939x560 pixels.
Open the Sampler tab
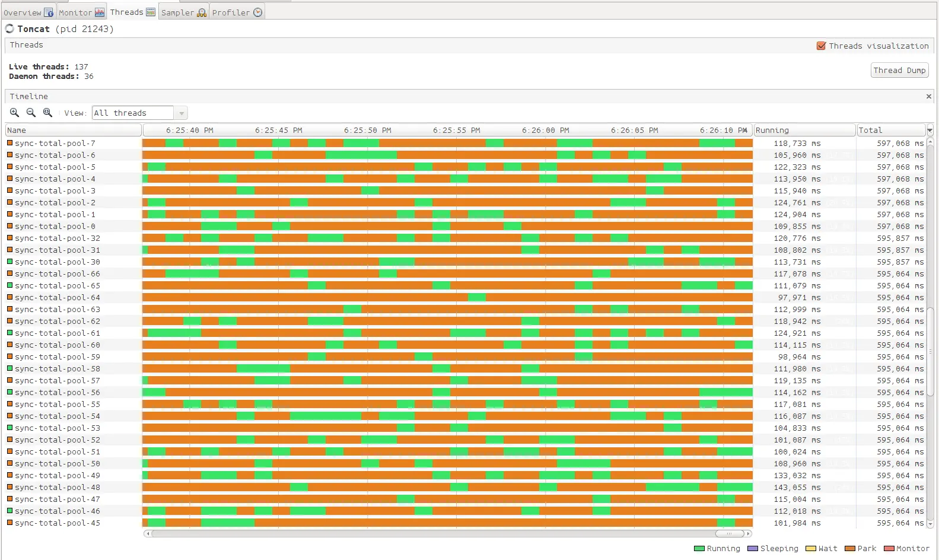pyautogui.click(x=183, y=12)
